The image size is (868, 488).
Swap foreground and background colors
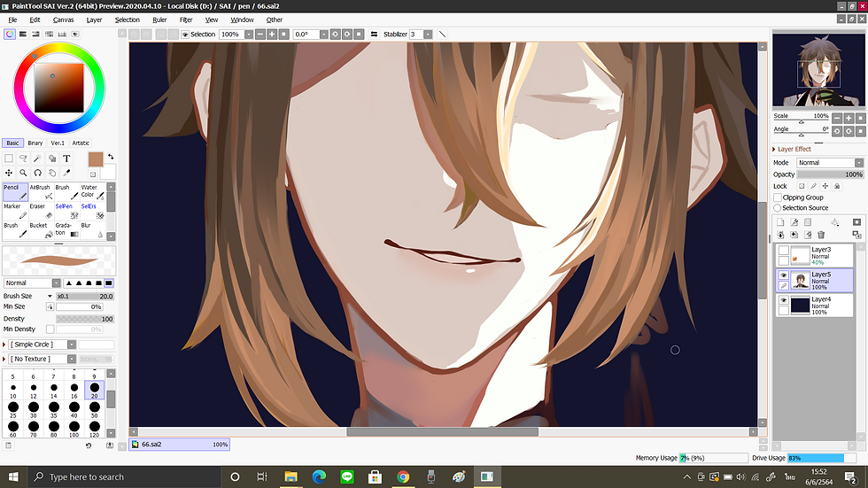coord(111,157)
